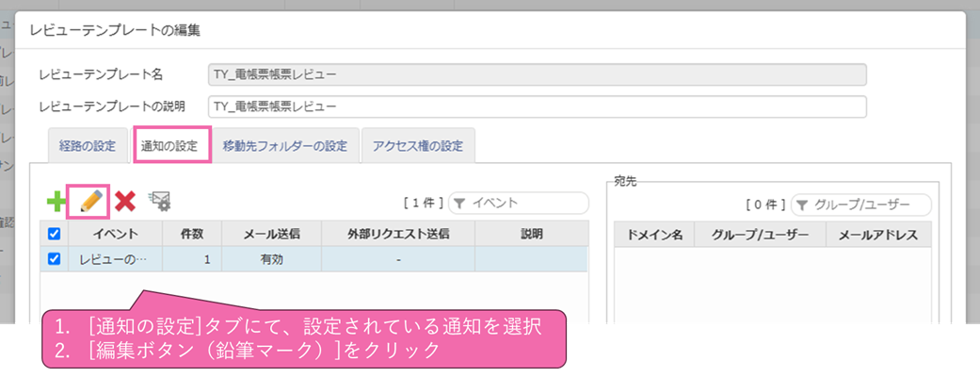The width and height of the screenshot is (980, 377).
Task: Sort by the イベント column header
Action: point(116,234)
